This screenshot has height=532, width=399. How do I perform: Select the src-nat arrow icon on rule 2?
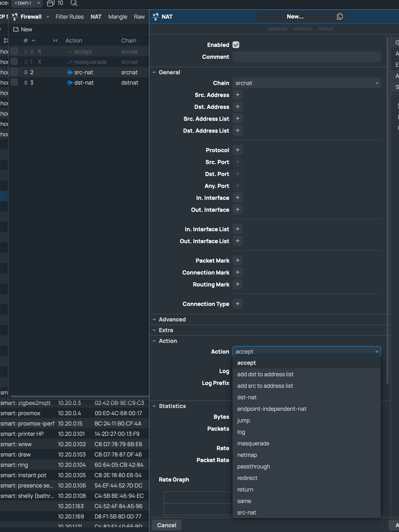click(69, 72)
